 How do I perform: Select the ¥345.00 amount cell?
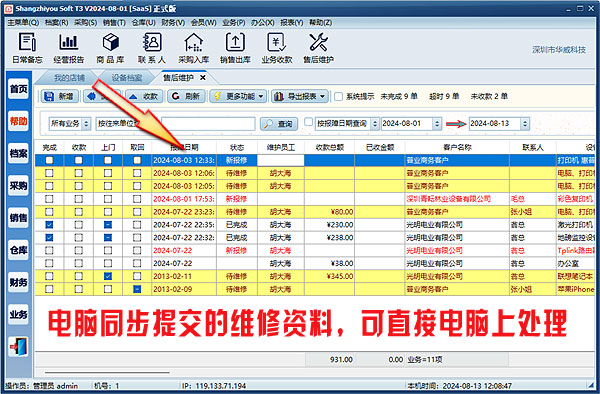point(329,276)
